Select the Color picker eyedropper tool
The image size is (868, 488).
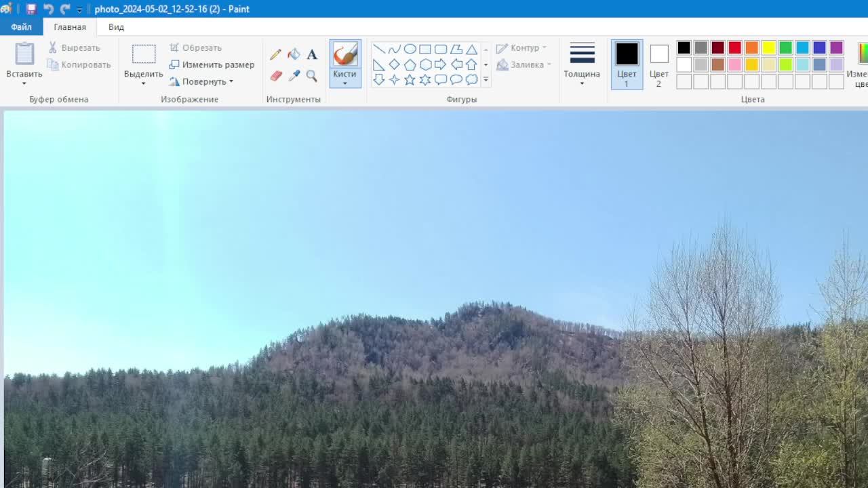coord(294,75)
